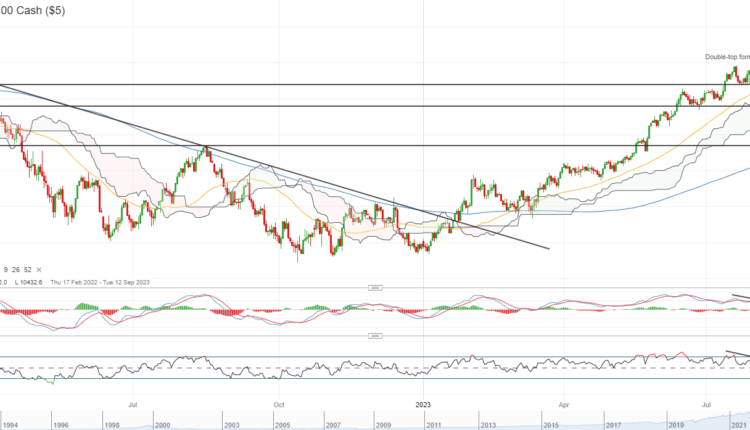Viewport: 750px width, 430px height.
Task: Select the short trendline in MACD panel
Action: 740,297
